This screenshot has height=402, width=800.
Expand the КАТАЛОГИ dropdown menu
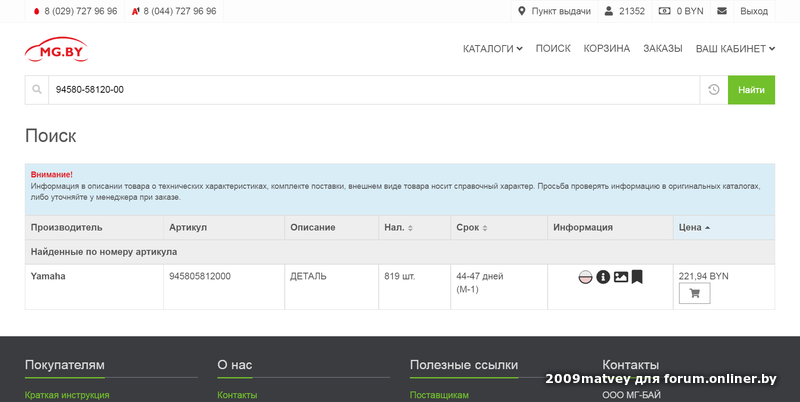pyautogui.click(x=492, y=49)
